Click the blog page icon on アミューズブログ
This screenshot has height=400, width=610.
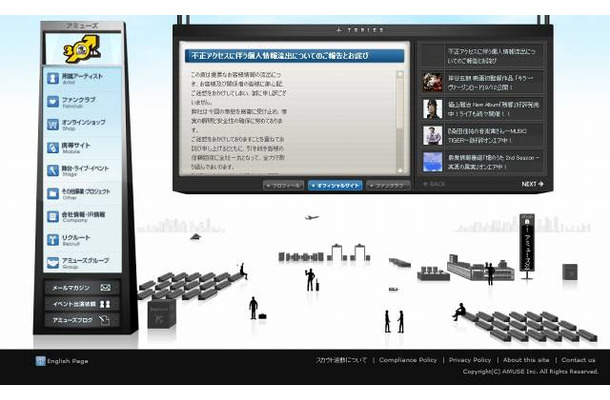tap(104, 320)
